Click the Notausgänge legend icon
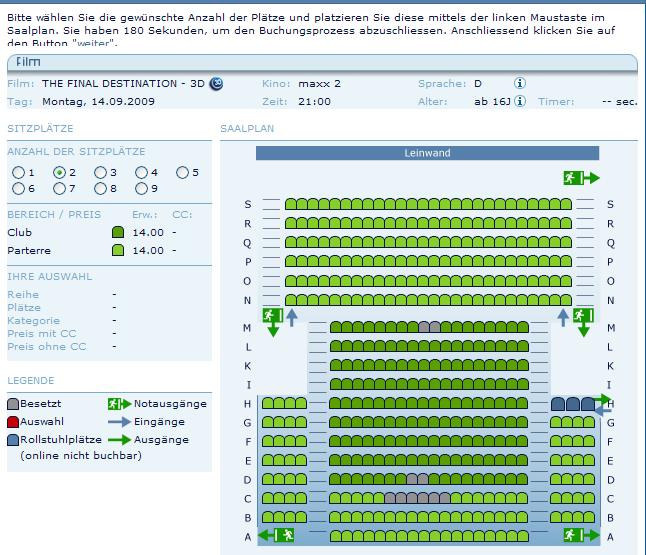Screen dimensions: 646x555 coord(119,404)
